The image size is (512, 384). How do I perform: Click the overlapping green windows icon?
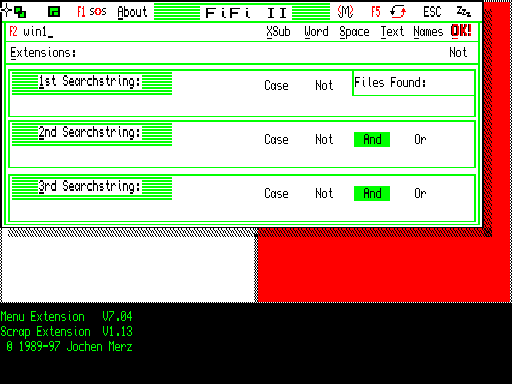click(20, 12)
